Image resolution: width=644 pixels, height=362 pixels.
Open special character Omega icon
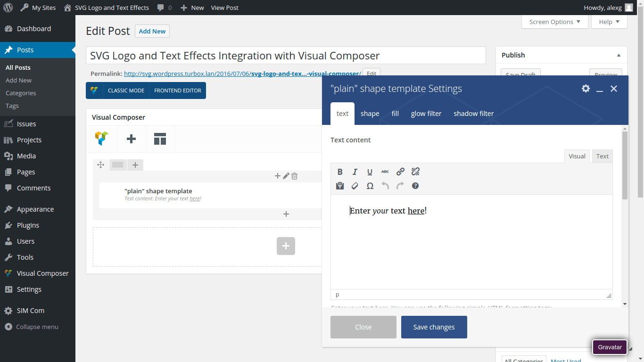click(x=370, y=186)
